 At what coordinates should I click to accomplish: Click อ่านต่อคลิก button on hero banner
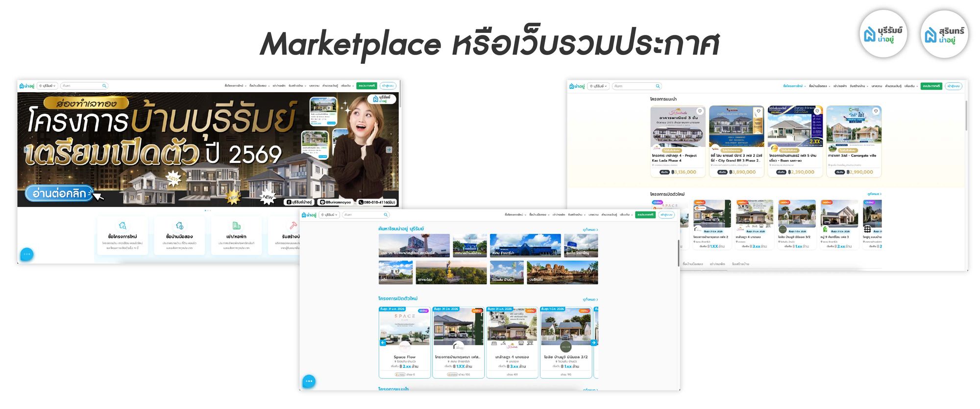click(x=59, y=194)
